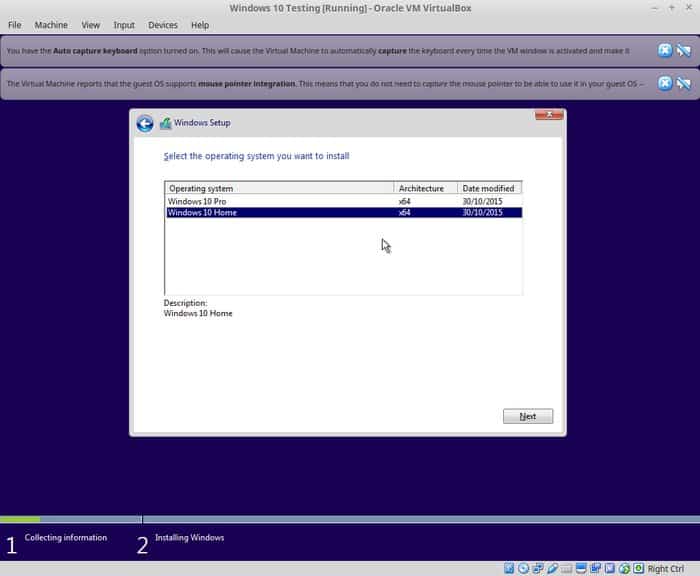The width and height of the screenshot is (700, 576).
Task: Open the View menu
Action: pos(91,25)
